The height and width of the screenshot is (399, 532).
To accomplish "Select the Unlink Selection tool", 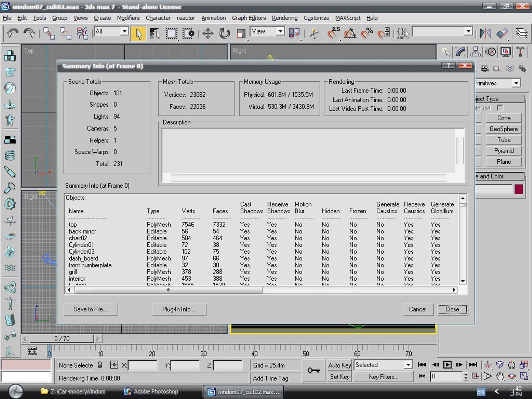I will (x=65, y=33).
